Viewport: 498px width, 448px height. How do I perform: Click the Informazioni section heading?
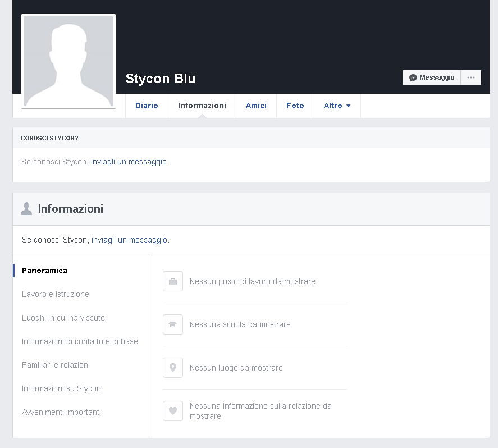tap(71, 209)
